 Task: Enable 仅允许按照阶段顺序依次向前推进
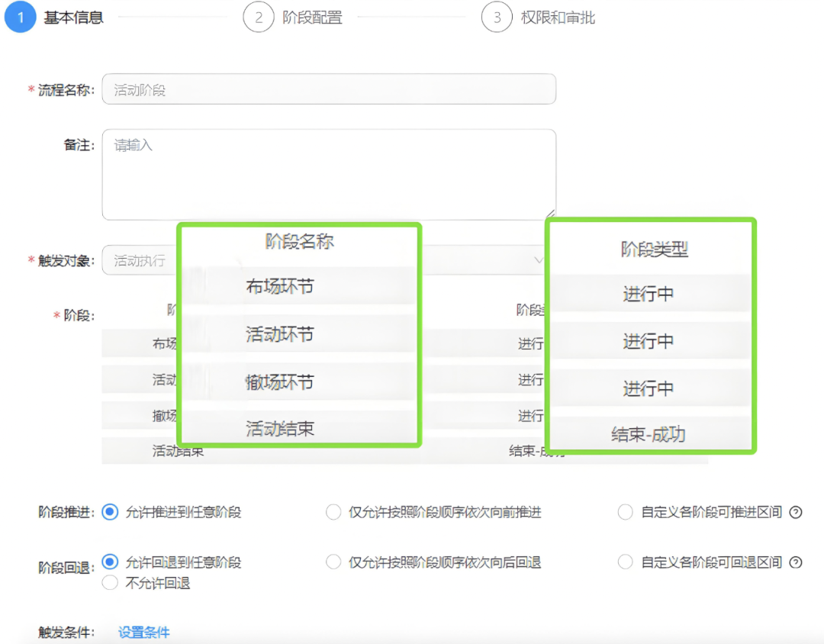[x=333, y=512]
